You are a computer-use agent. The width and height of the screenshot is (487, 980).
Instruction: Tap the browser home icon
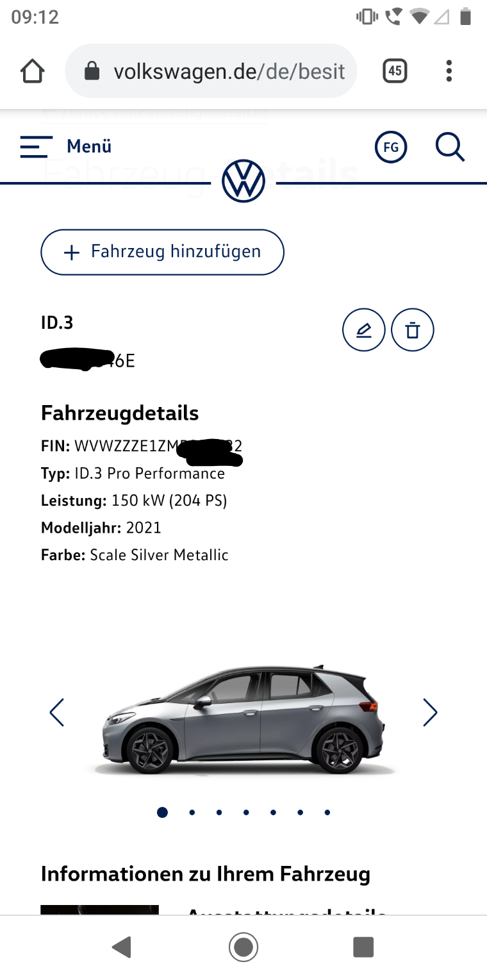point(33,71)
